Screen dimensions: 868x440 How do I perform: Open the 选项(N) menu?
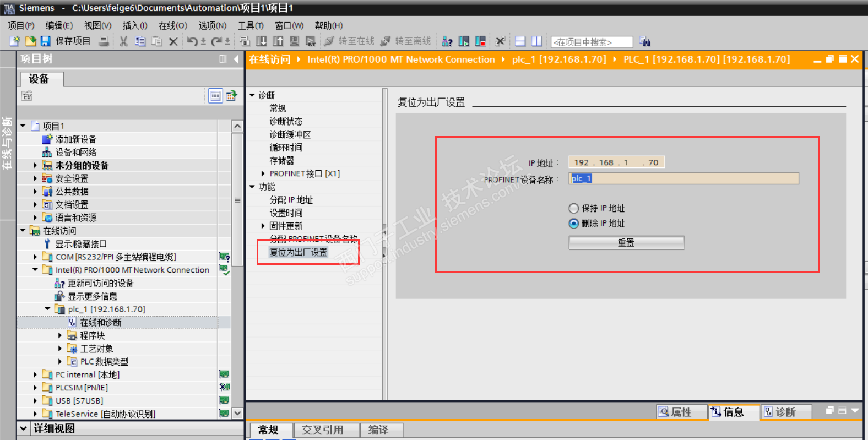[x=213, y=25]
